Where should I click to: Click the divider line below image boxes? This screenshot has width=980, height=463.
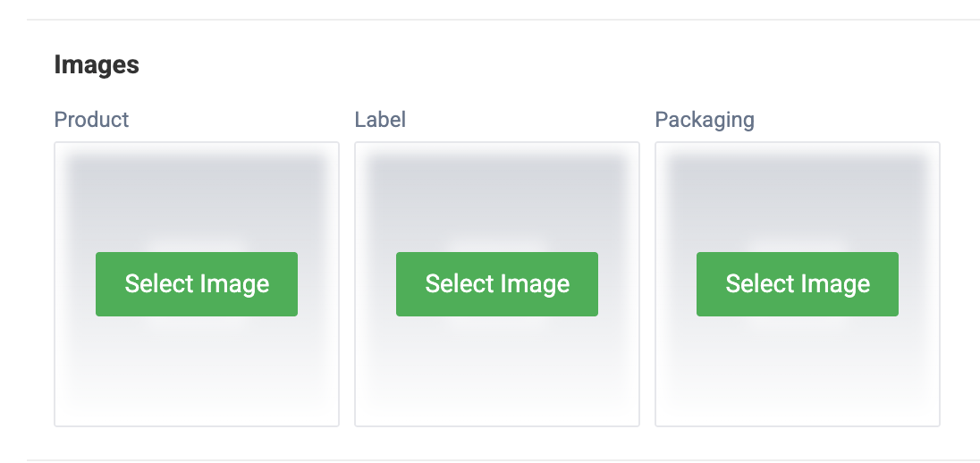pos(503,460)
